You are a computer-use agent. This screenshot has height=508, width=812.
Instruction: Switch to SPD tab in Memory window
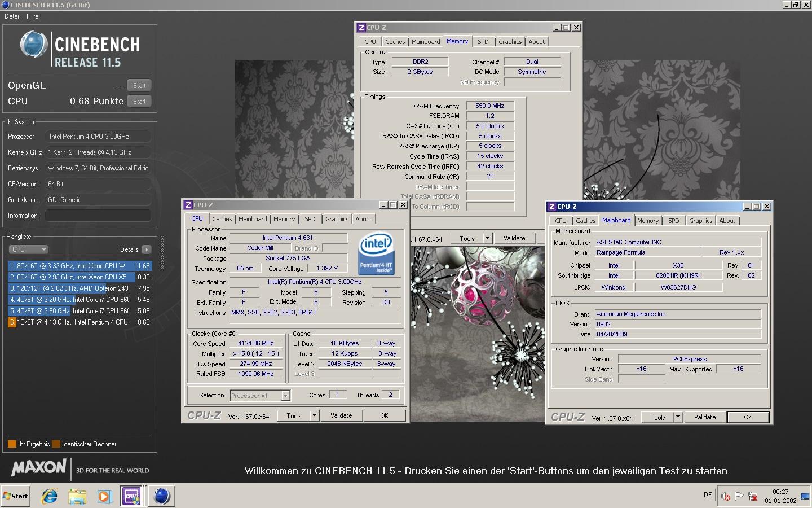click(483, 42)
